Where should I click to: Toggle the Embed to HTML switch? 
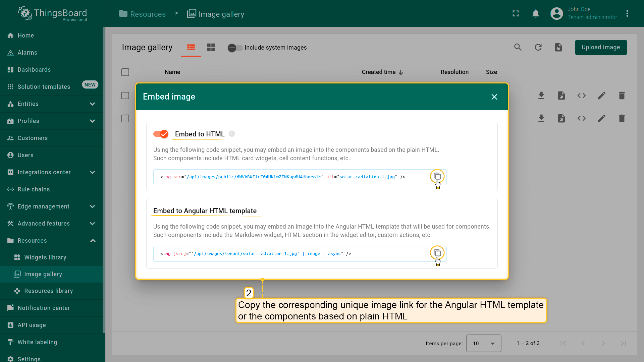coord(161,134)
